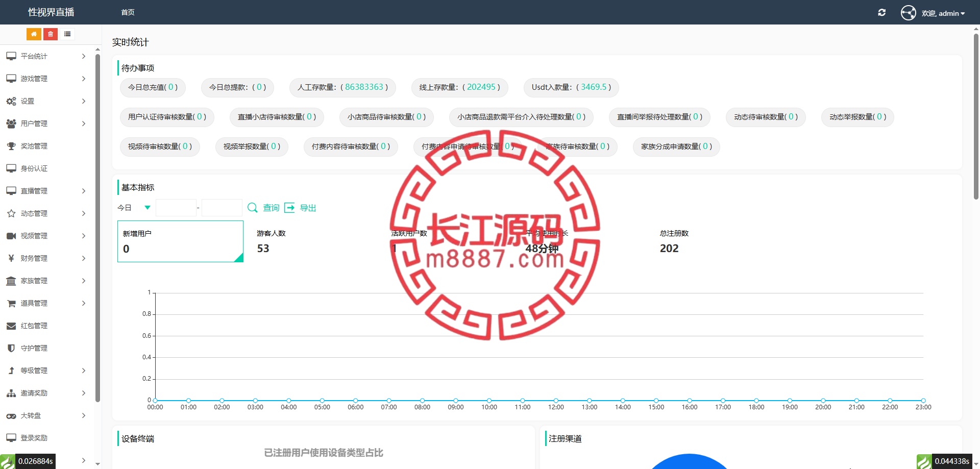Click the 大转盘 gamepad icon

(11, 415)
